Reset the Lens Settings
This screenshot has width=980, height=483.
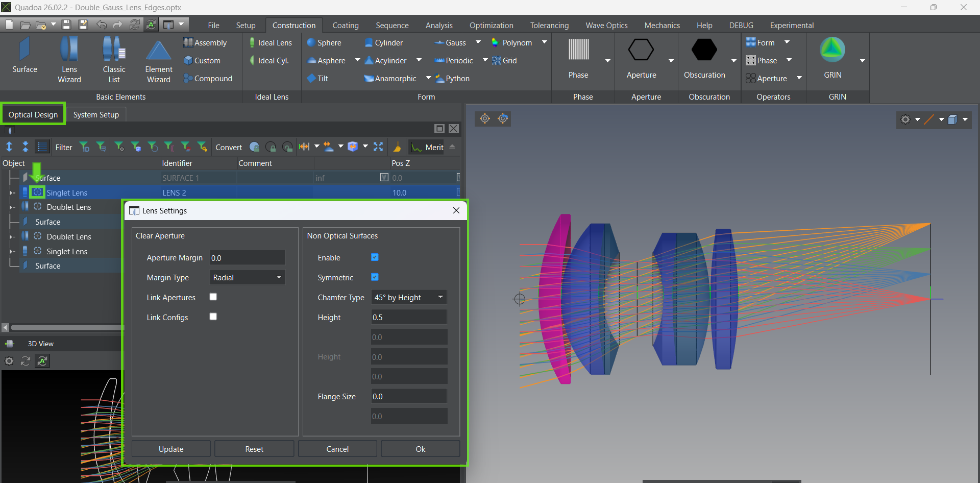point(254,449)
